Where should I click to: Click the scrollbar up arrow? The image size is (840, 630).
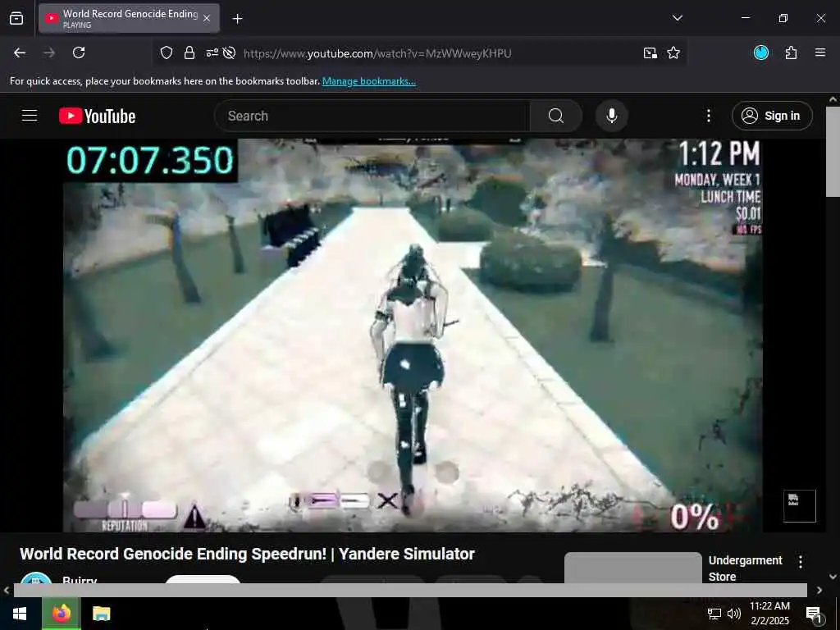pyautogui.click(x=833, y=99)
